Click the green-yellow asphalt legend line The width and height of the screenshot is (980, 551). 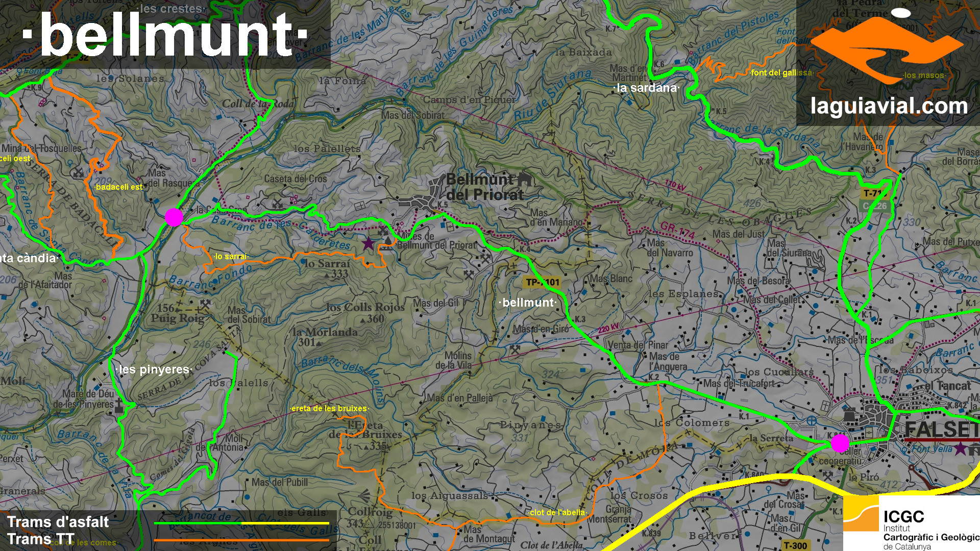click(x=241, y=523)
